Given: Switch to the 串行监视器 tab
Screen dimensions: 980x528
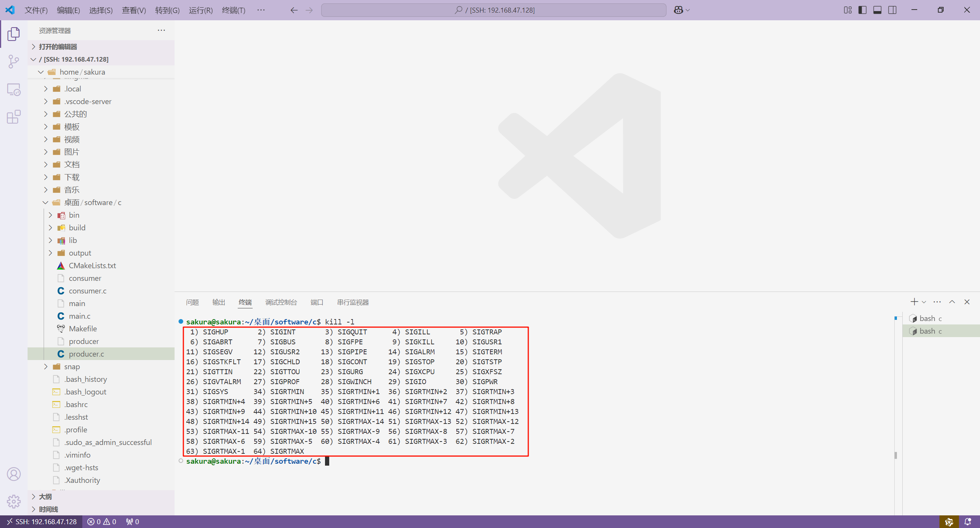Looking at the screenshot, I should 353,302.
